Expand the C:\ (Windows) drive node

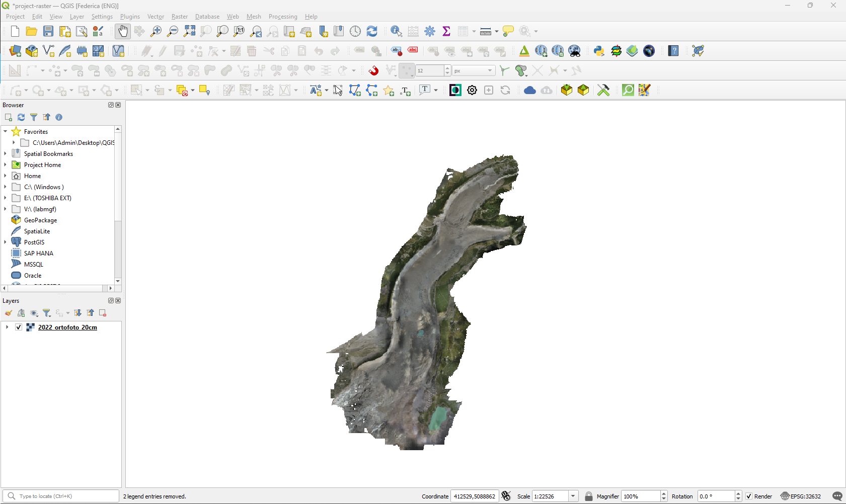(6, 187)
